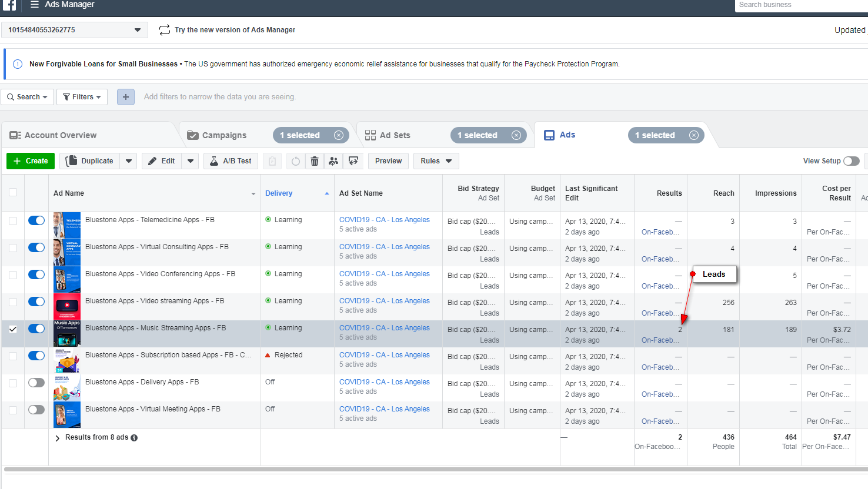
Task: Click the info icon beside Results from 8 ads
Action: point(134,438)
